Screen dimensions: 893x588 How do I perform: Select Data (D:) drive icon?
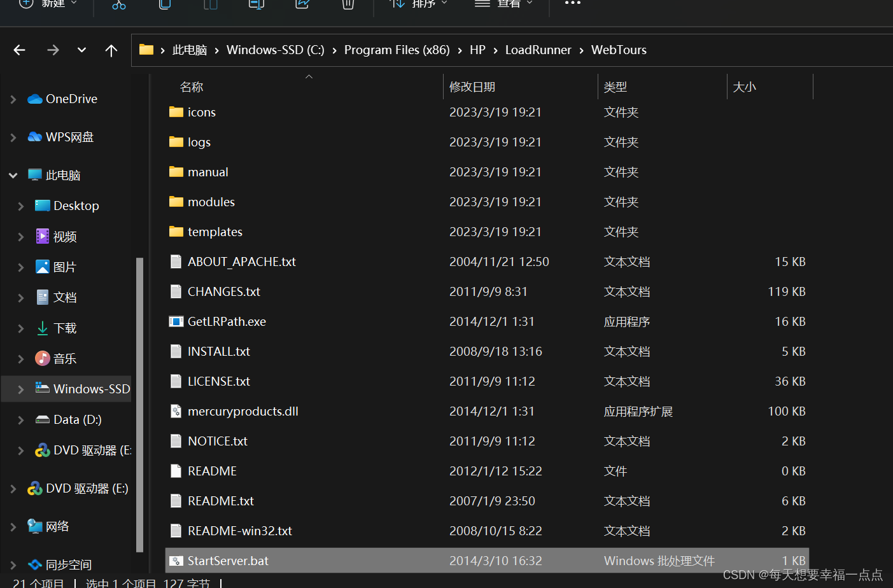click(x=43, y=419)
